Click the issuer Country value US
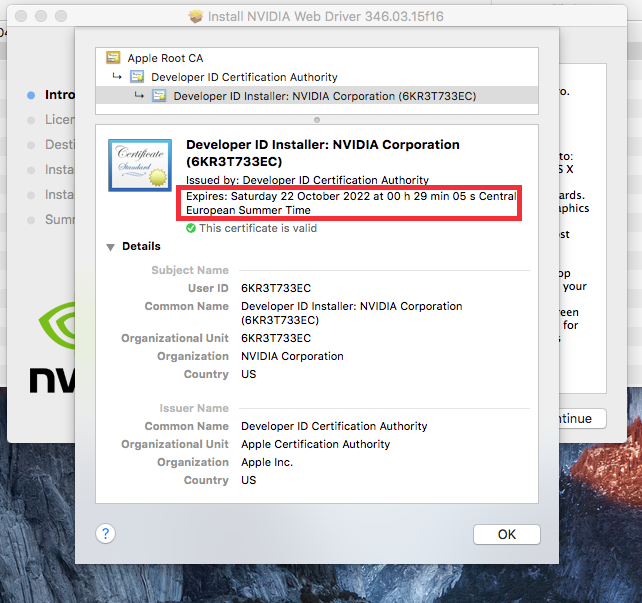The width and height of the screenshot is (642, 603). click(x=249, y=480)
